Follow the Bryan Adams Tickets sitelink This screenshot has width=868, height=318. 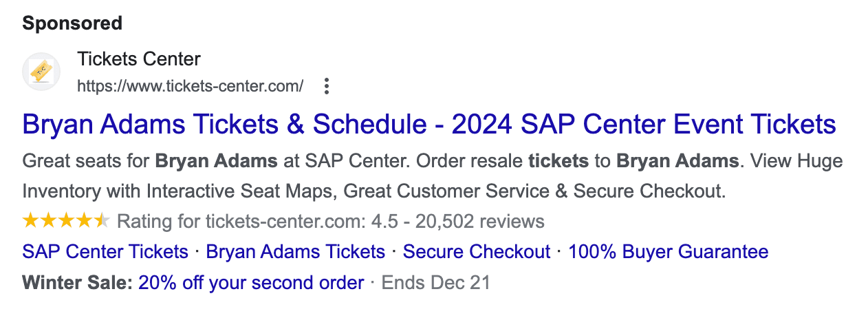[x=296, y=252]
